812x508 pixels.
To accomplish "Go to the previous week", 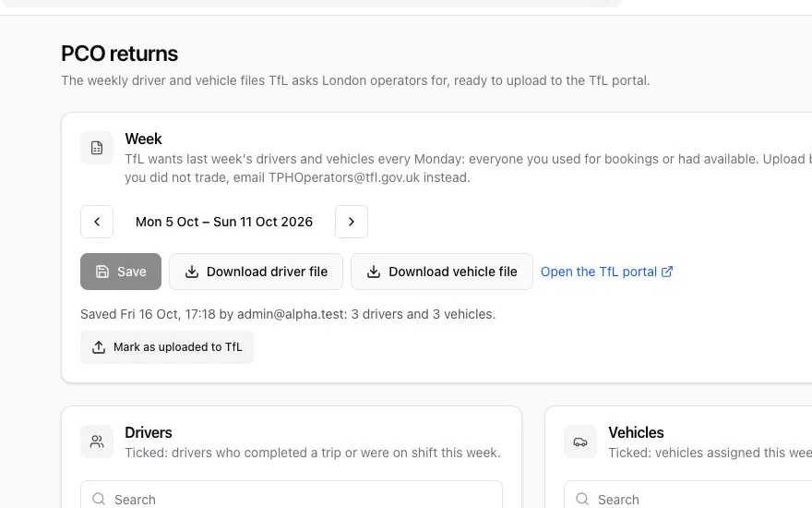I will click(x=97, y=222).
